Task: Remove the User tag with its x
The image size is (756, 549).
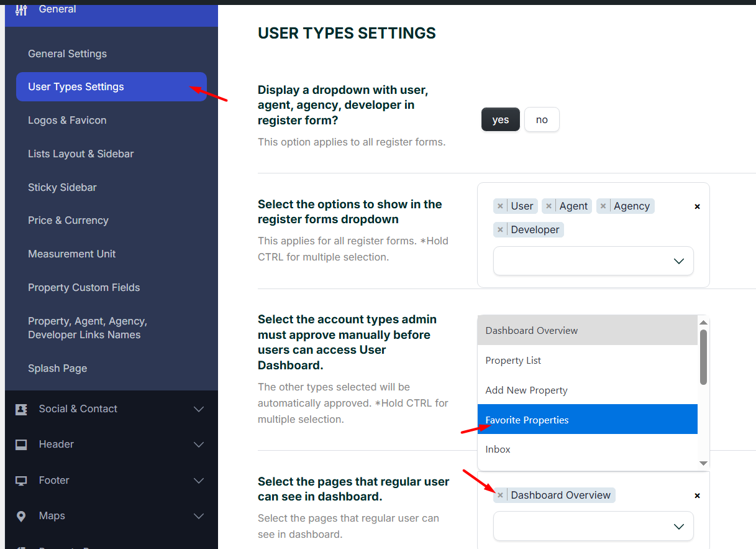Action: (500, 206)
